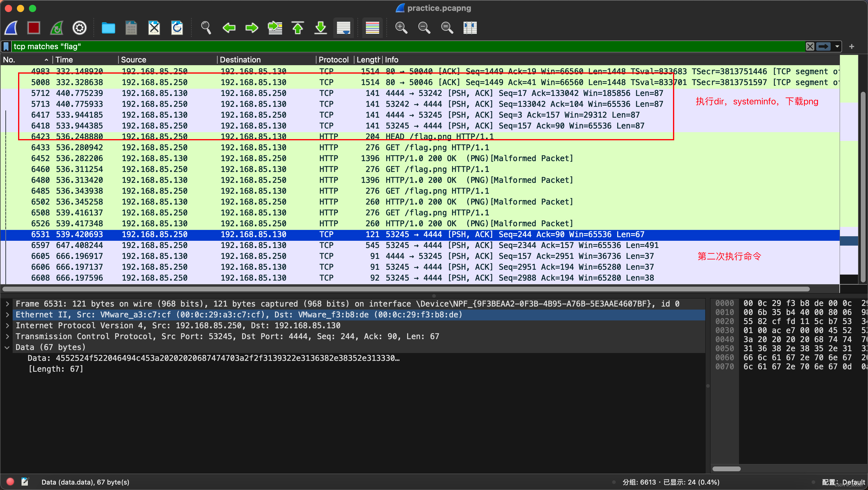Collapse the Data (67 bytes) section
Viewport: 868px width, 490px height.
point(8,347)
